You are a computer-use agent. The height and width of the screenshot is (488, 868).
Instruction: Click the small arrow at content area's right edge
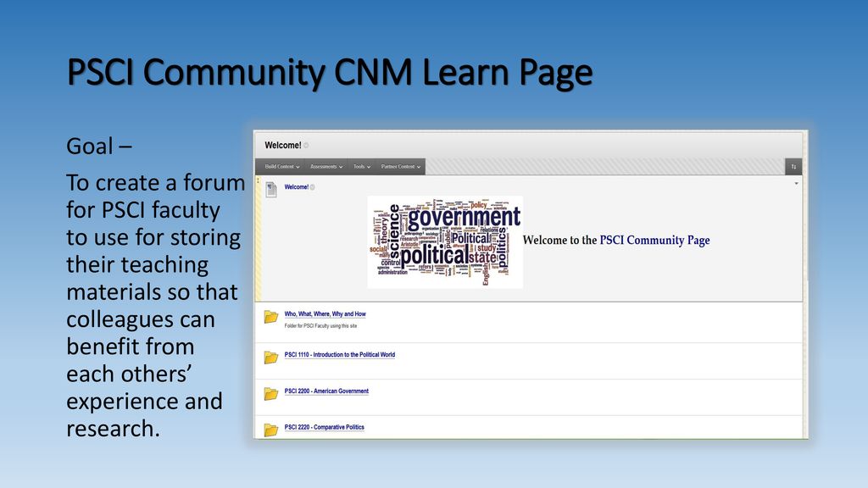(796, 184)
